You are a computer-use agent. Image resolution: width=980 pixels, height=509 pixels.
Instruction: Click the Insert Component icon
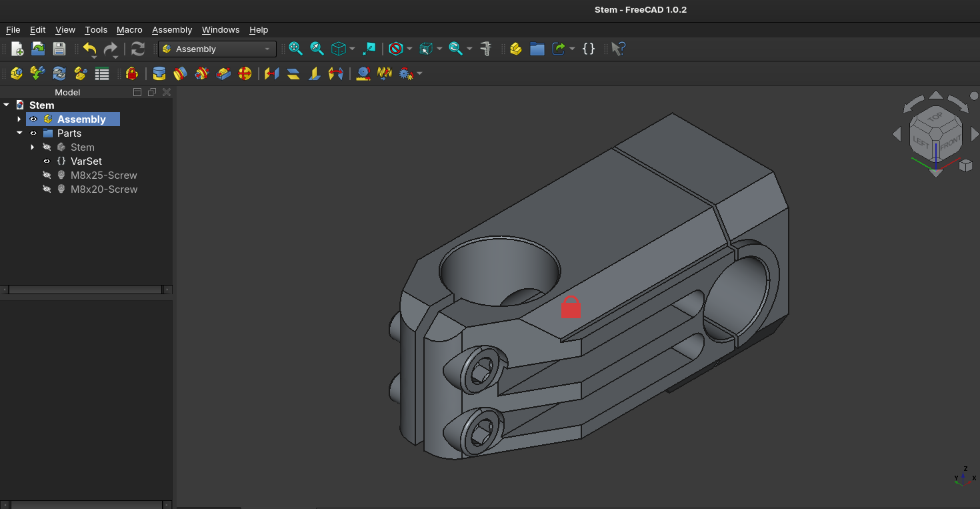(x=38, y=73)
